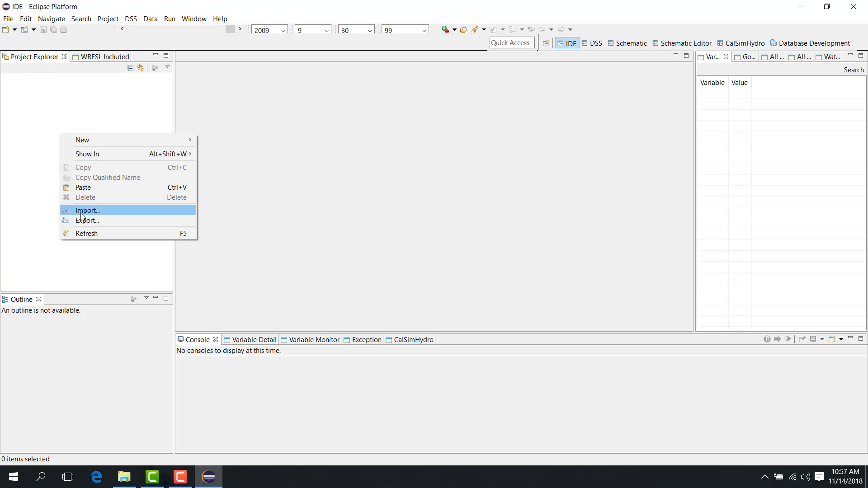This screenshot has height=488, width=868.
Task: Close the Outline view tab
Action: click(x=38, y=299)
